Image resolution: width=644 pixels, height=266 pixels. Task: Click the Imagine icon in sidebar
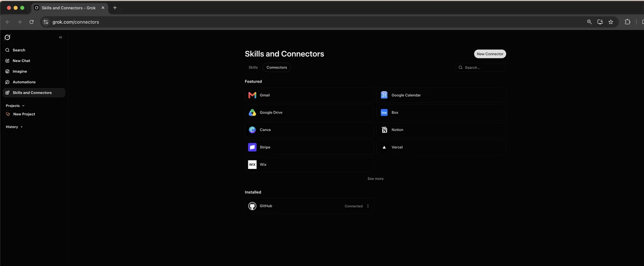pos(7,71)
